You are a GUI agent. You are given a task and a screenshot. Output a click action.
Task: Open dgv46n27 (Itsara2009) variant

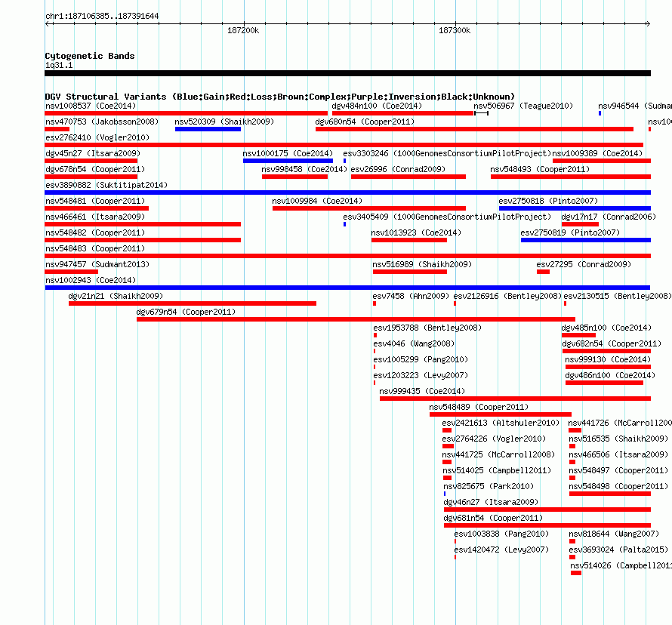point(547,510)
